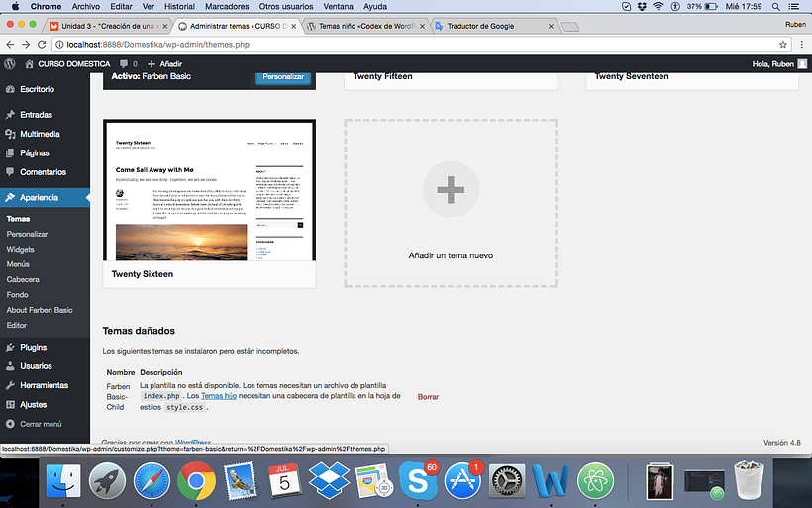Follow the Temas hijo link

pyautogui.click(x=219, y=396)
